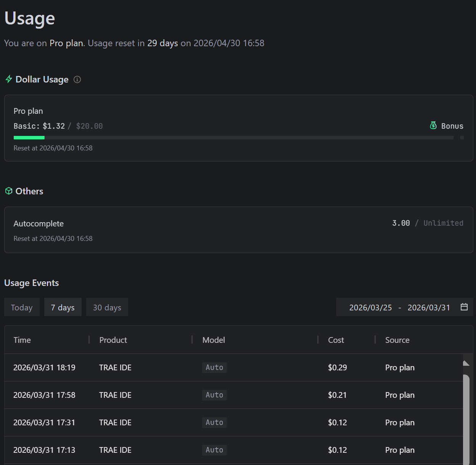Click the info icon beside Dollar Usage
The width and height of the screenshot is (476, 465).
pos(77,79)
